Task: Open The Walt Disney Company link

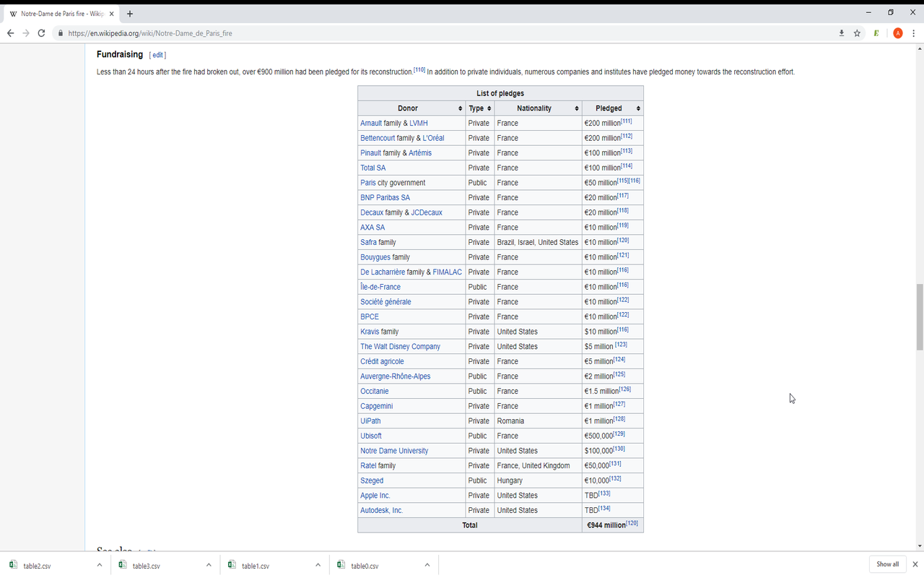Action: point(400,347)
